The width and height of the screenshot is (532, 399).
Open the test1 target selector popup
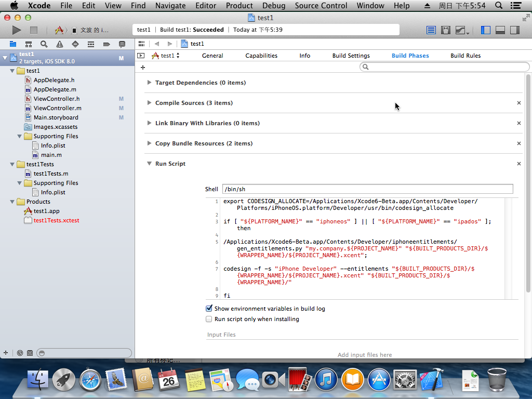(166, 56)
